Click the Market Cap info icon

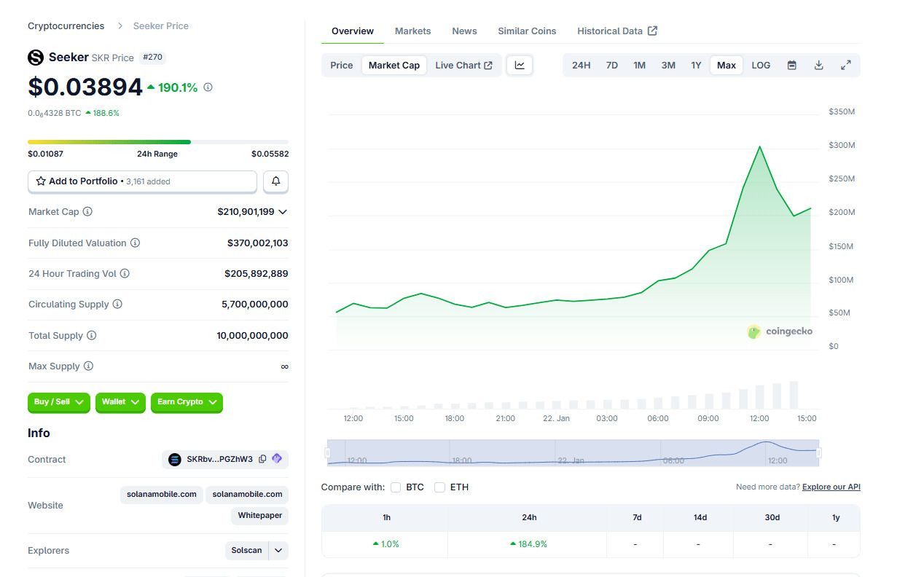[87, 211]
